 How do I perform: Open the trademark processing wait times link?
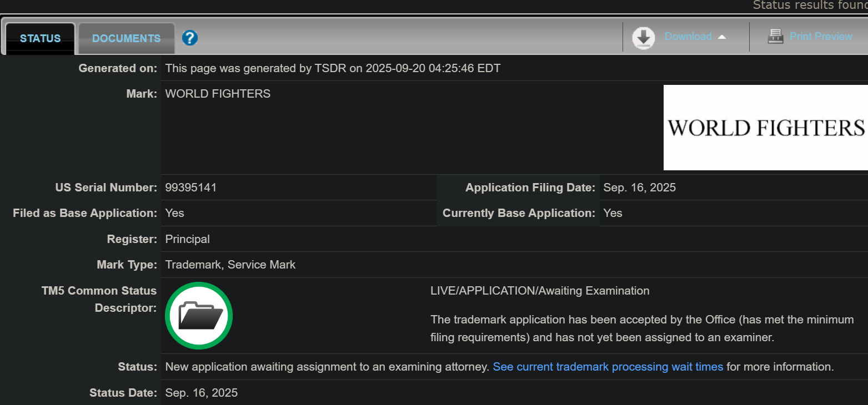click(x=608, y=367)
